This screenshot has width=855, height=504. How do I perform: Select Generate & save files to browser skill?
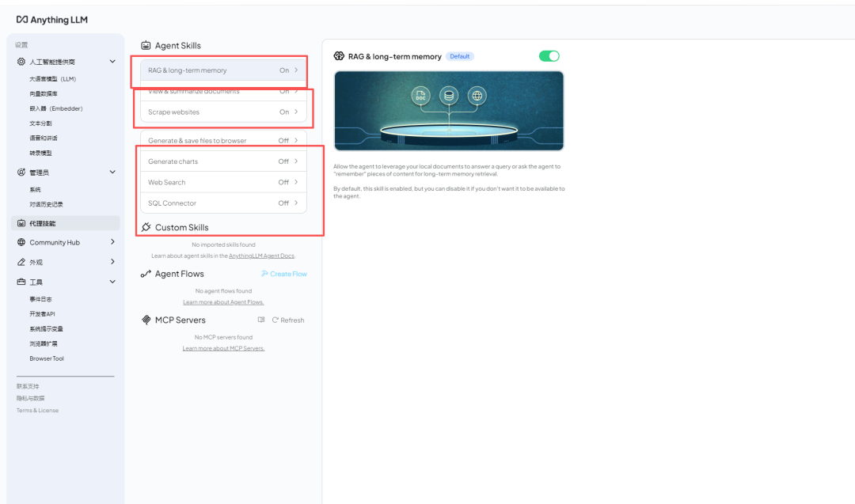(x=223, y=140)
